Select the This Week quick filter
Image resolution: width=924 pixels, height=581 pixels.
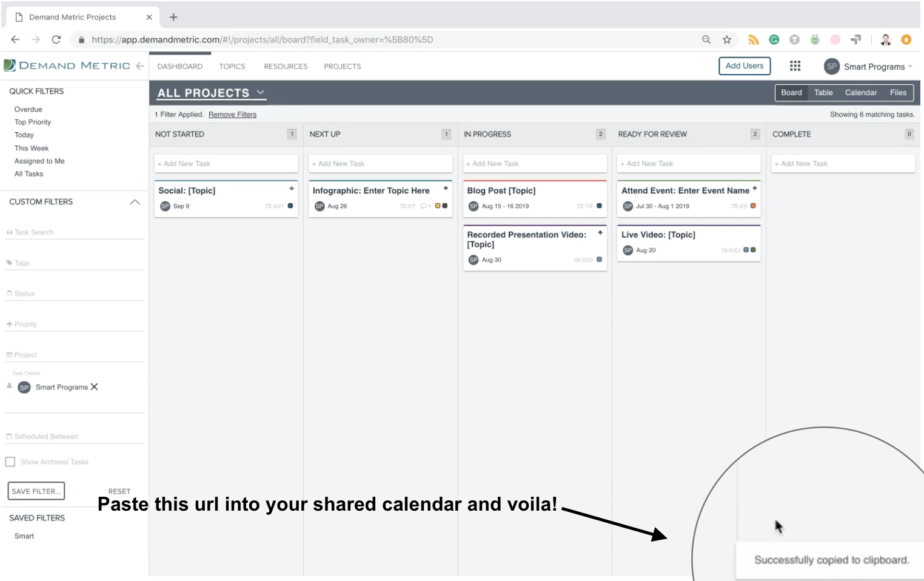(x=32, y=148)
